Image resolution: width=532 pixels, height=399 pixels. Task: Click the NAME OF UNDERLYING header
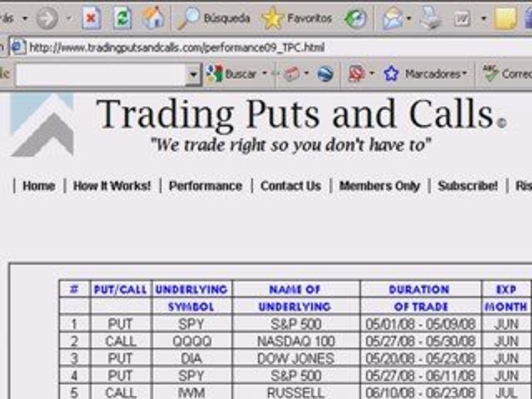295,298
